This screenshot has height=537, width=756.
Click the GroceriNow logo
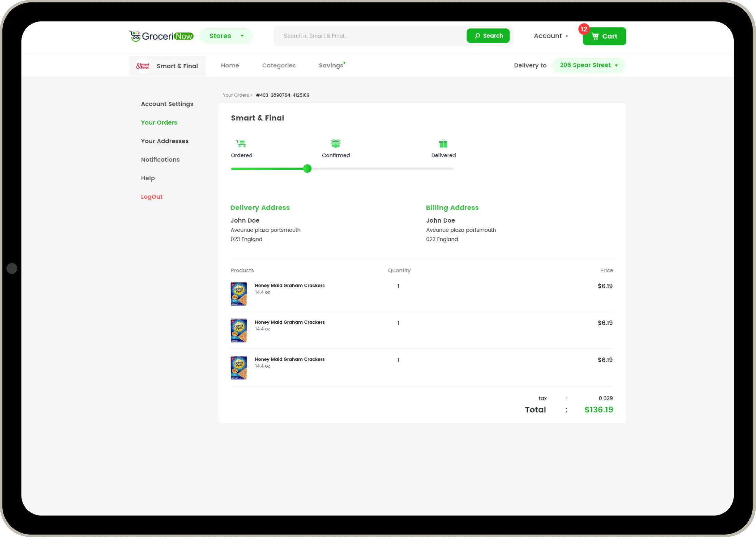click(x=161, y=36)
